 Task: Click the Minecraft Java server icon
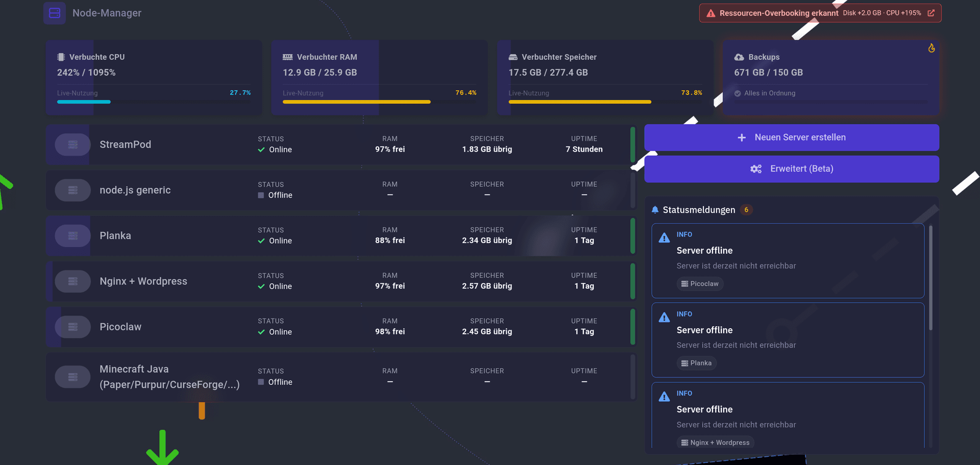point(73,377)
